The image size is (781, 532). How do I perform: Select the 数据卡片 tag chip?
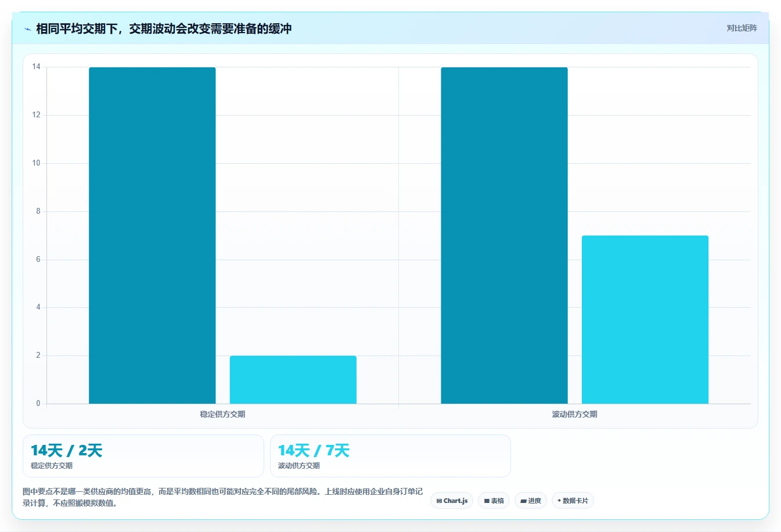tap(573, 501)
